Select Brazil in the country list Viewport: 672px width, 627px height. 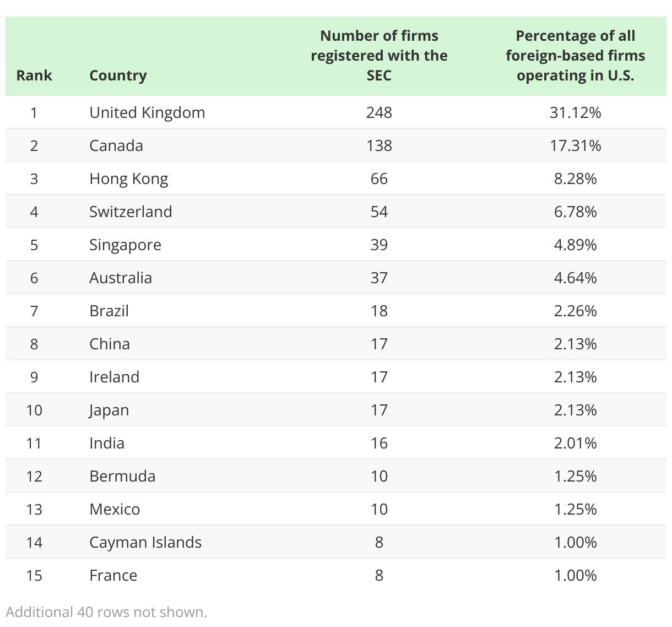pos(109,311)
